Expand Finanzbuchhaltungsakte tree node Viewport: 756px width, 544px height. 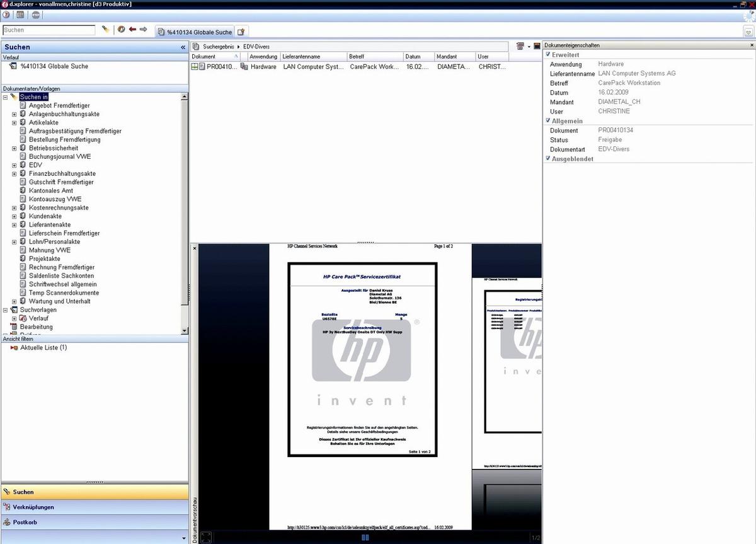coord(14,173)
